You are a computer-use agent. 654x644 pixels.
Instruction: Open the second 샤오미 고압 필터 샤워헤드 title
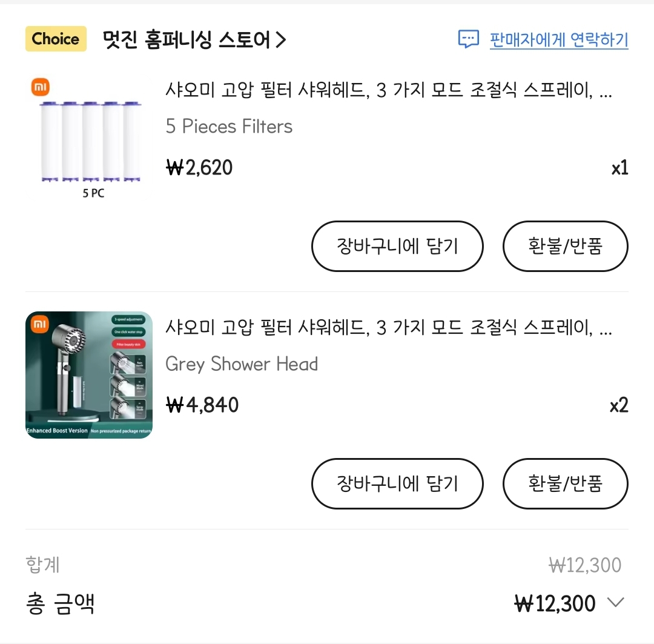(388, 329)
